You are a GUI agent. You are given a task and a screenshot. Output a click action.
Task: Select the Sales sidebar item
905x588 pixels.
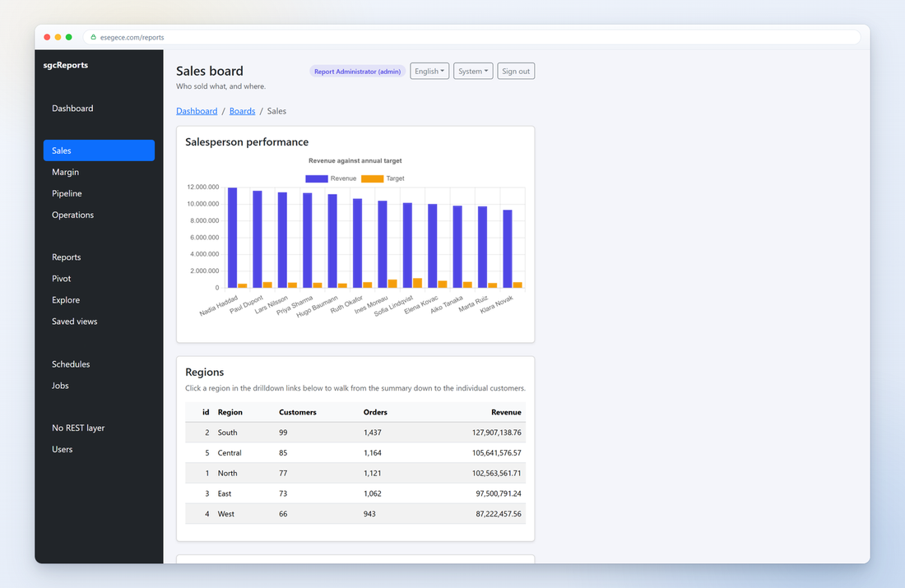[99, 150]
